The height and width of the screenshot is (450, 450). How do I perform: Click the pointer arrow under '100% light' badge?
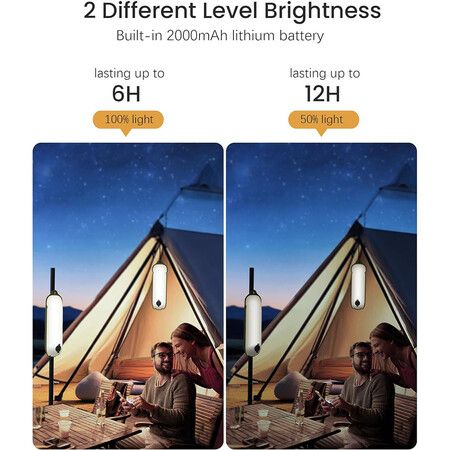(125, 132)
